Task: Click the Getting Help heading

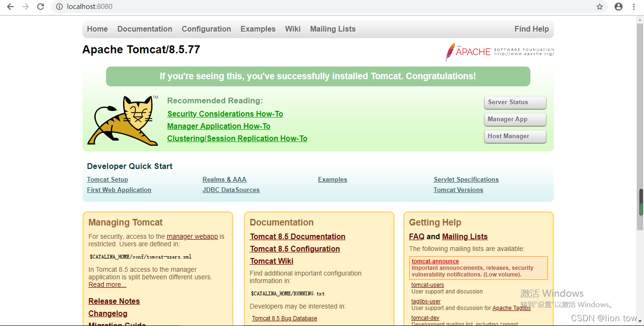Action: pos(435,222)
